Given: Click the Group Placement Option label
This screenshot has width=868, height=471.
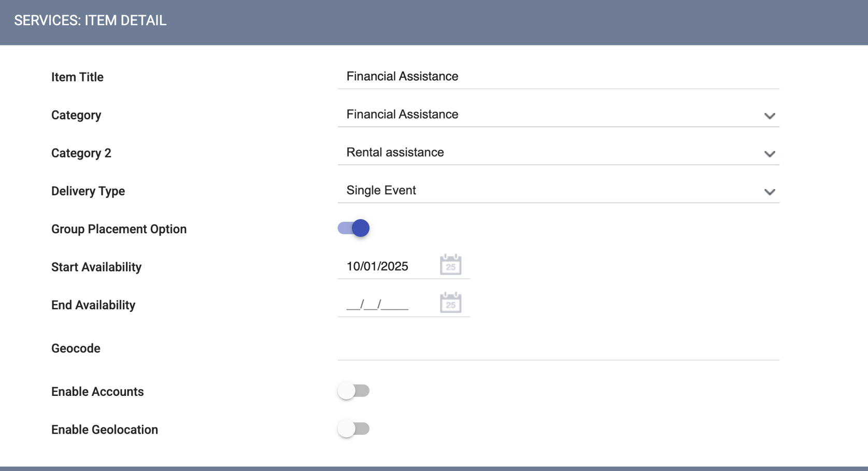Looking at the screenshot, I should coord(119,229).
